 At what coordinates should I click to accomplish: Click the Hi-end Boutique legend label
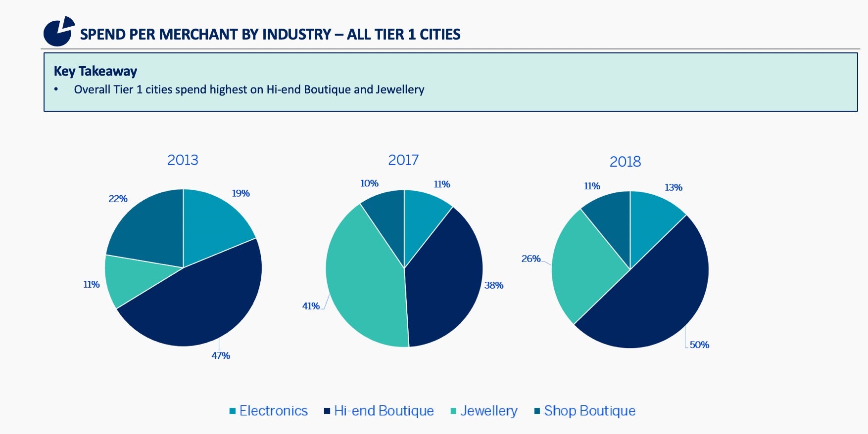click(384, 411)
